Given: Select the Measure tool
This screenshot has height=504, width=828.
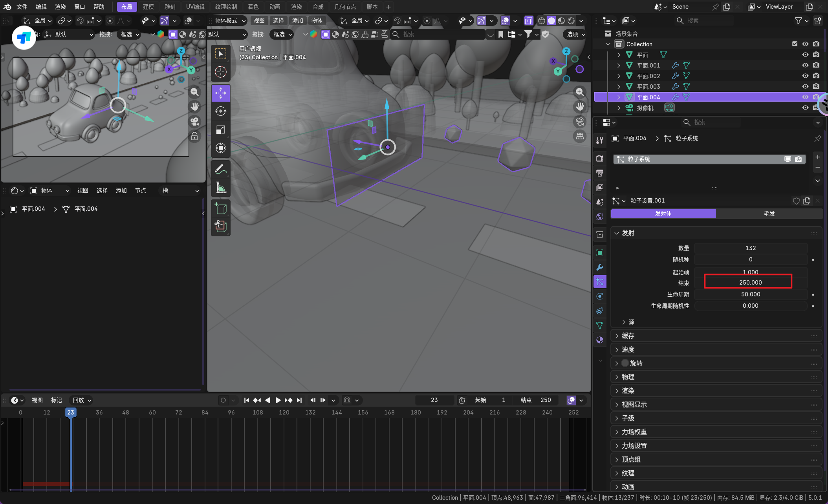Looking at the screenshot, I should pos(220,188).
